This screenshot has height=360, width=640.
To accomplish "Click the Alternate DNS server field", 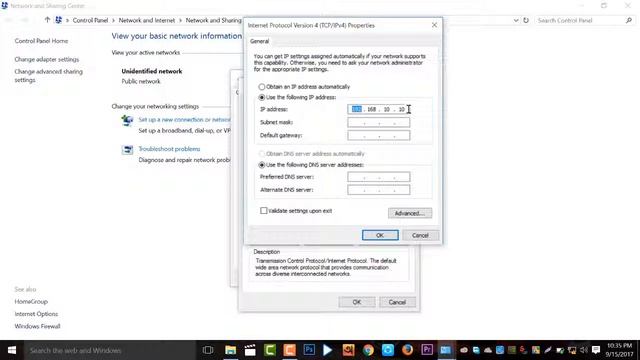I will 379,190.
